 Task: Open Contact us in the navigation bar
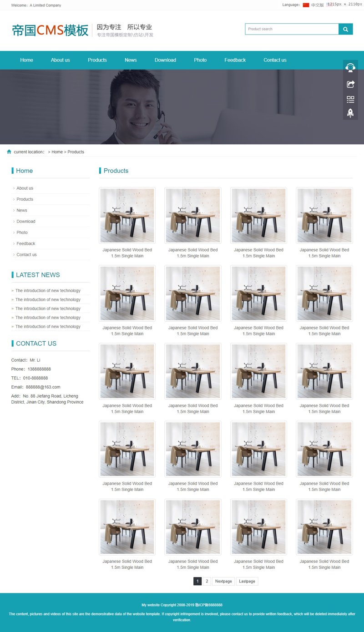tap(275, 60)
